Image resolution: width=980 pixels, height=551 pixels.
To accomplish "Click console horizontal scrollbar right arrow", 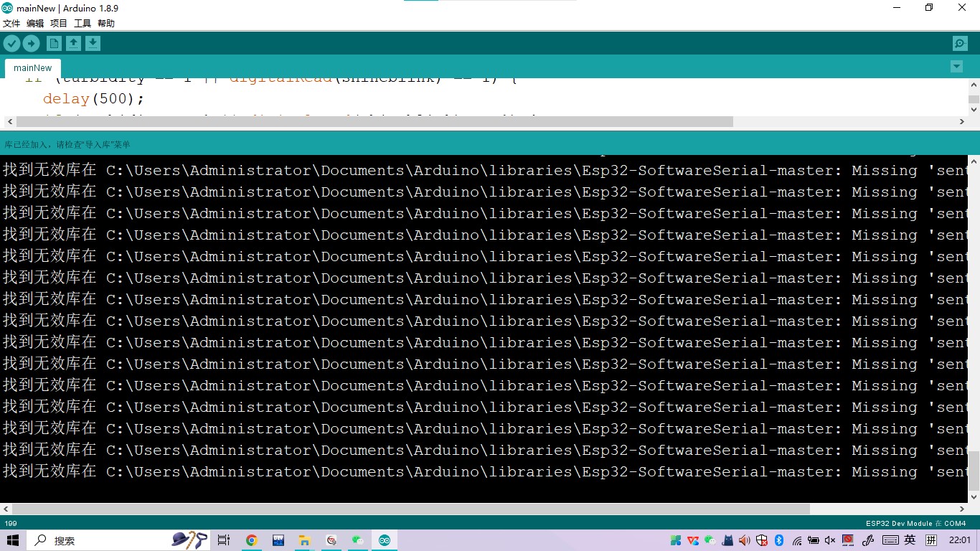I will pos(963,509).
